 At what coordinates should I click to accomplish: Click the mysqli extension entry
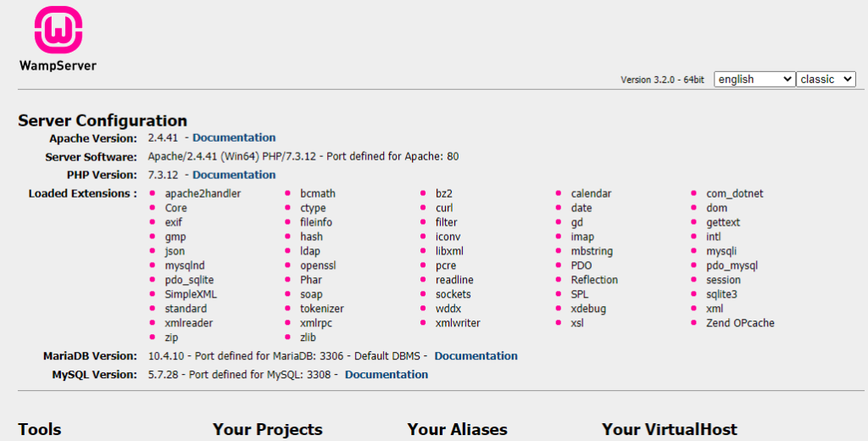pyautogui.click(x=721, y=252)
